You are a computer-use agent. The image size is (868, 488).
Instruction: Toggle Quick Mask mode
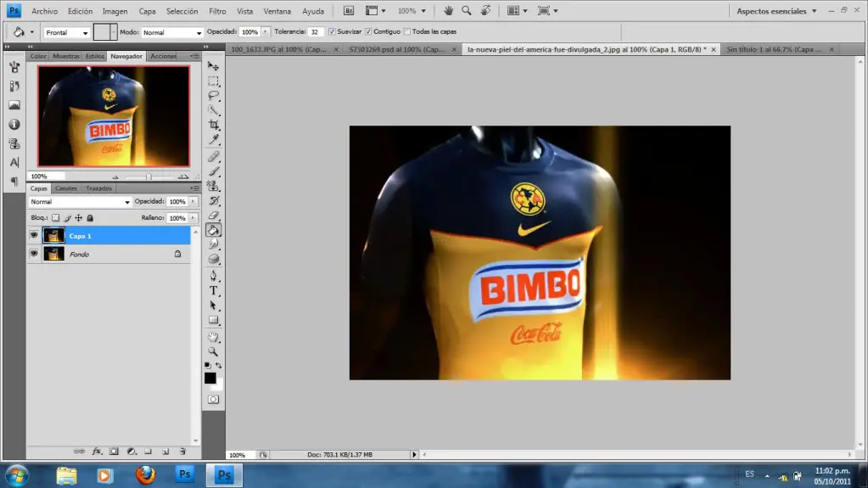point(213,400)
